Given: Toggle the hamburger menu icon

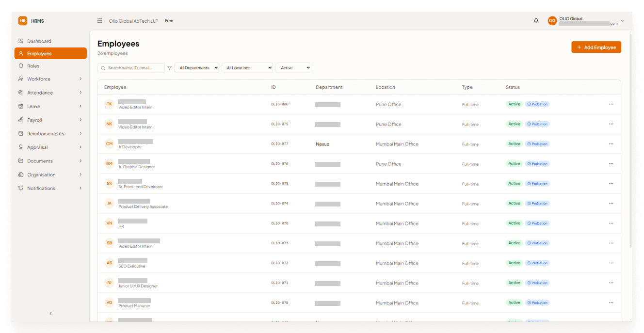Looking at the screenshot, I should 100,21.
